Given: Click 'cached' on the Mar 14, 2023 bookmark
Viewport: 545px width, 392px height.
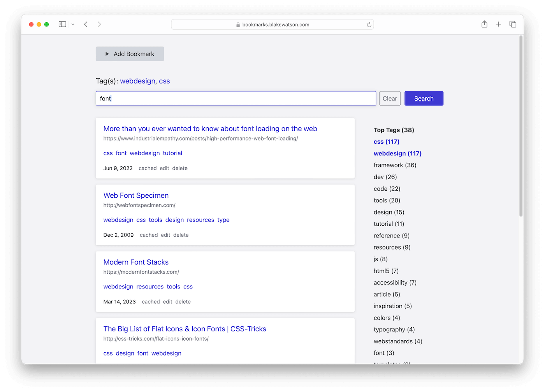Looking at the screenshot, I should point(151,302).
